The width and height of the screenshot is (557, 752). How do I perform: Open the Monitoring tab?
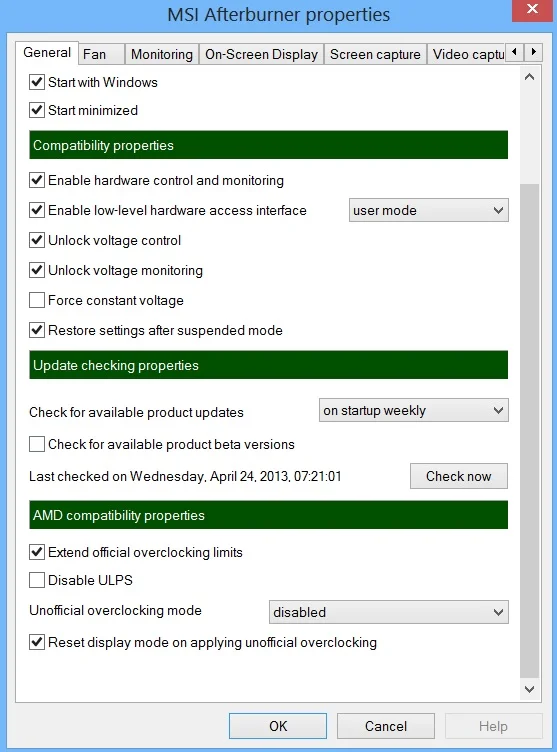tap(162, 54)
